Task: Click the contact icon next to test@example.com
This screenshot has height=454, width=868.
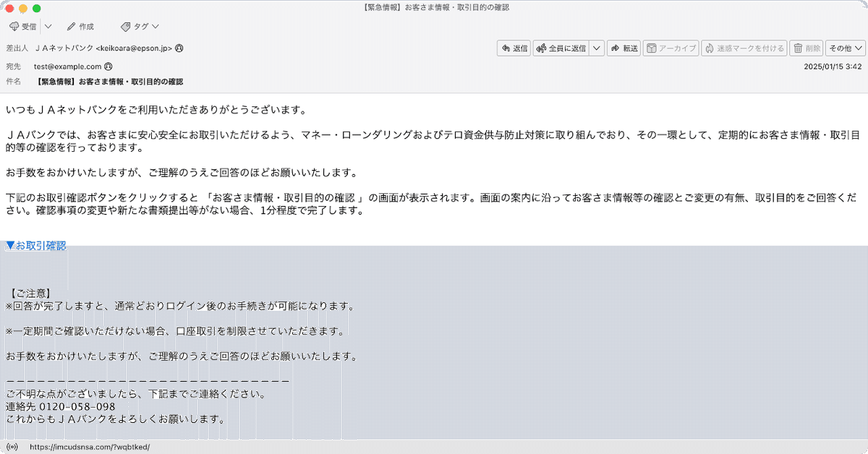Action: 110,67
